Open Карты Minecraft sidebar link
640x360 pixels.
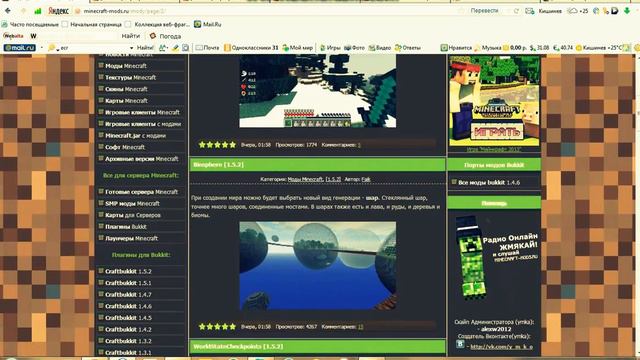(x=126, y=100)
